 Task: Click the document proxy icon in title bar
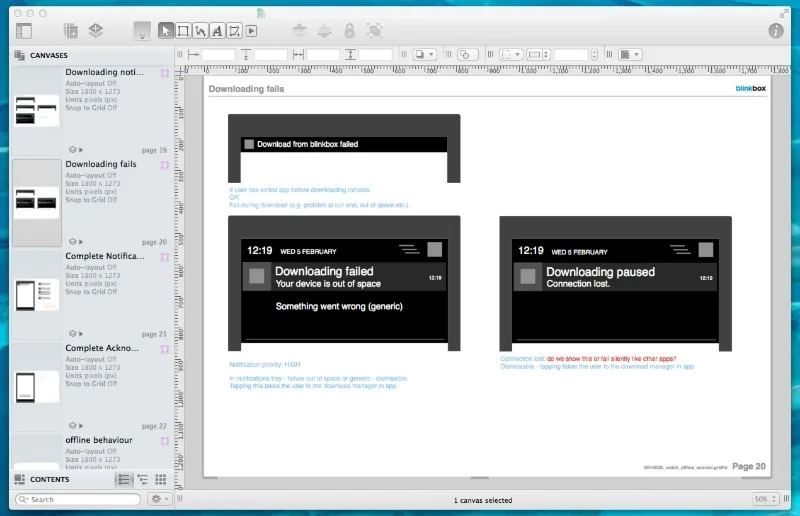261,13
